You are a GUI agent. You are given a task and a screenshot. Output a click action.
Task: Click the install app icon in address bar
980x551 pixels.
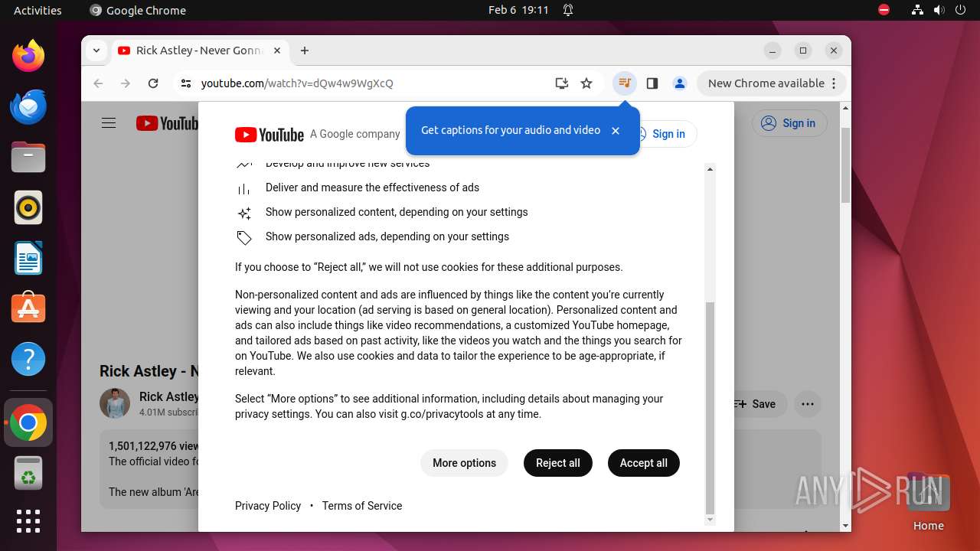[x=562, y=83]
